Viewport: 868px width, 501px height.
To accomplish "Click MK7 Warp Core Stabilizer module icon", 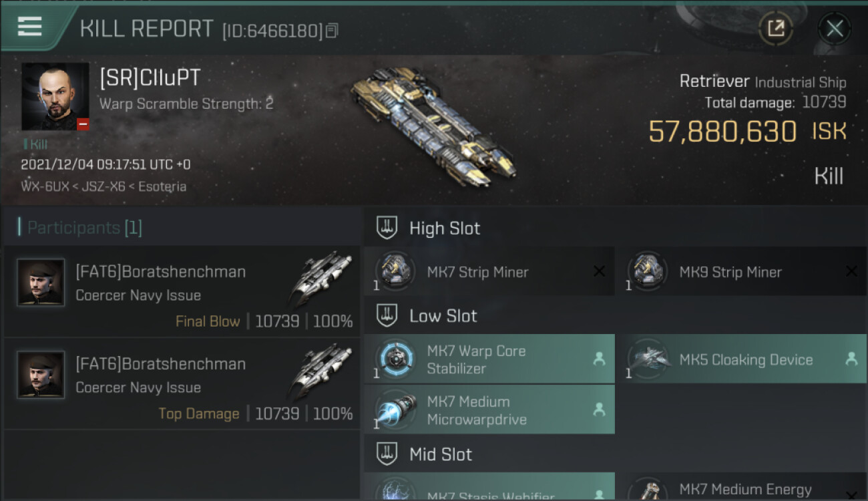I will click(x=395, y=359).
